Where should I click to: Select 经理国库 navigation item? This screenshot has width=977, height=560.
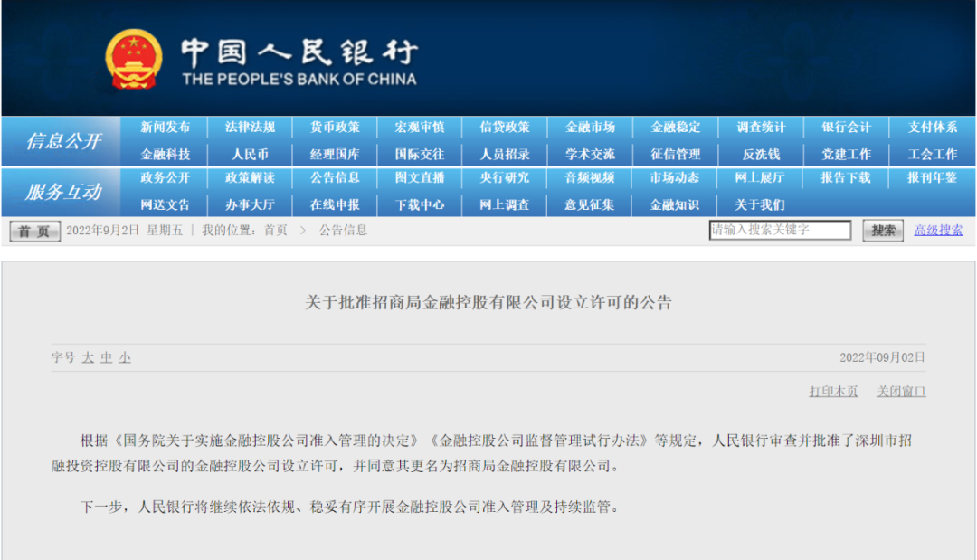pos(336,154)
